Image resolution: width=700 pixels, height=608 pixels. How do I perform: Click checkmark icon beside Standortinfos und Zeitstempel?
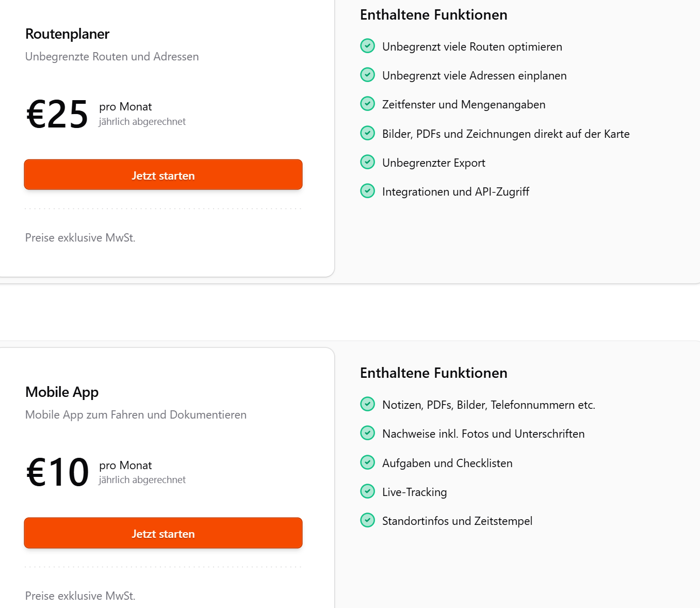(x=367, y=520)
